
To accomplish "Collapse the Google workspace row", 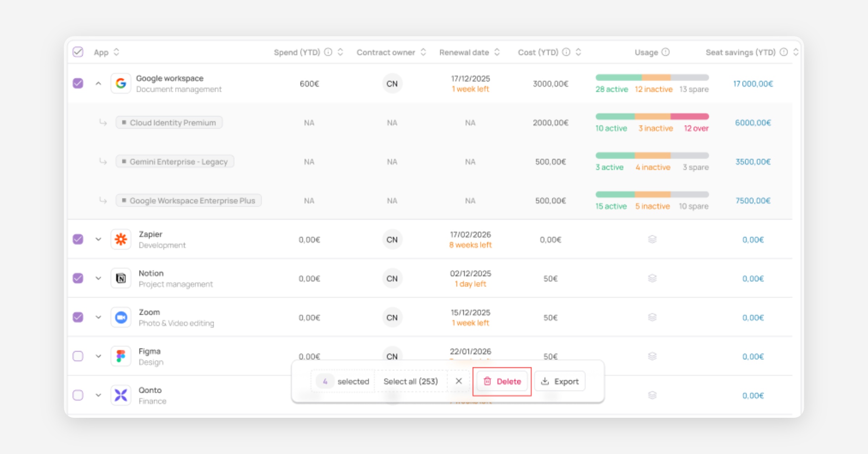I will click(x=98, y=84).
